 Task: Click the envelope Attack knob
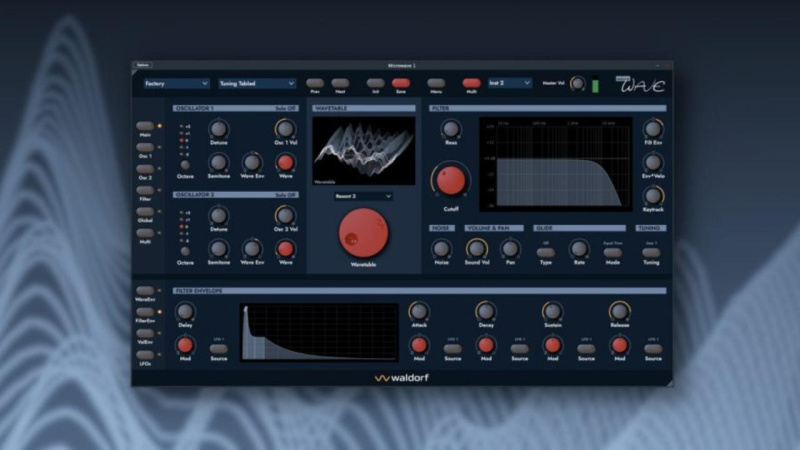tap(419, 311)
